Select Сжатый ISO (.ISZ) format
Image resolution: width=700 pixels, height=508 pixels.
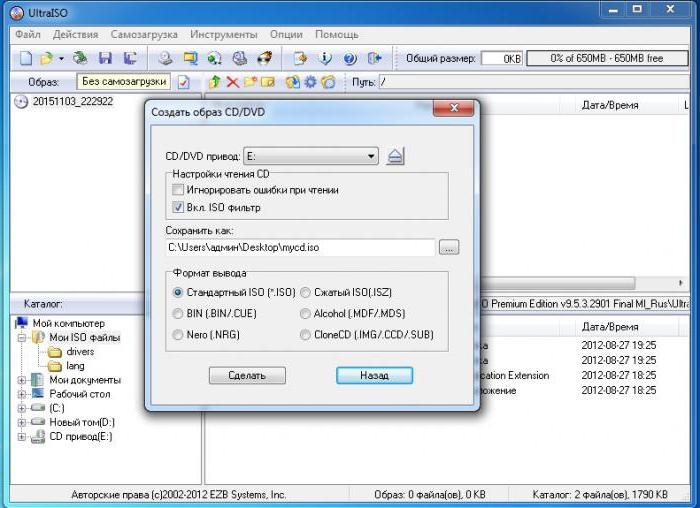click(x=305, y=292)
